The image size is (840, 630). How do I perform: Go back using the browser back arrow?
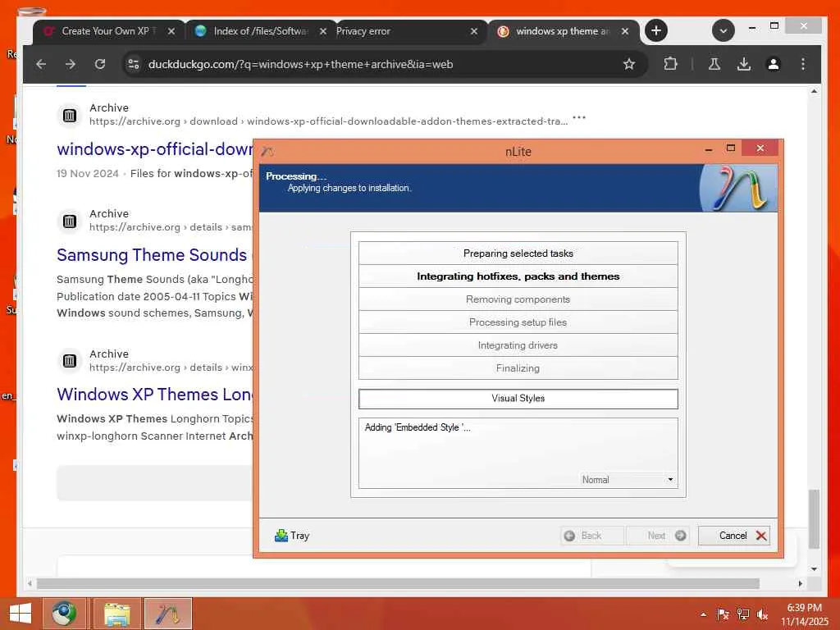[41, 64]
